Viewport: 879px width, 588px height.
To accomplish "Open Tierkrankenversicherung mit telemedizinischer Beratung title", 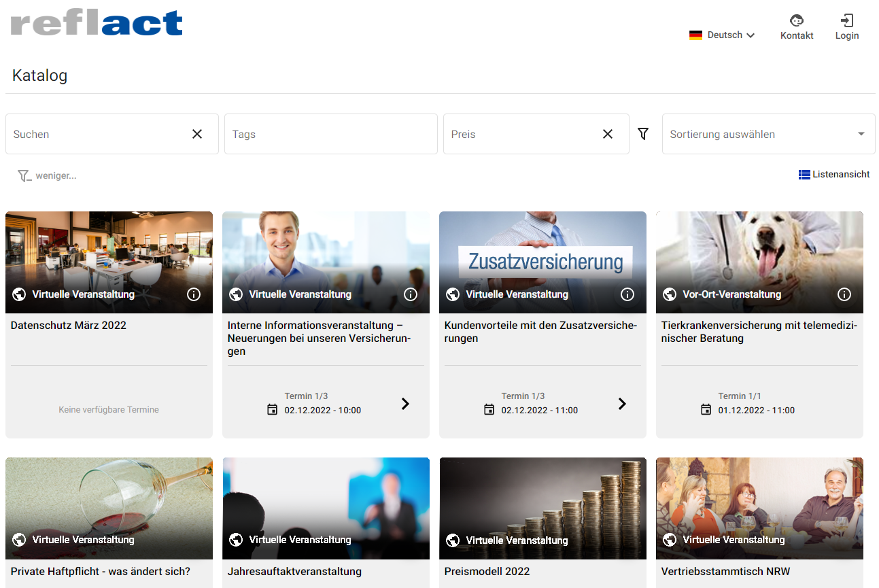I will (759, 332).
